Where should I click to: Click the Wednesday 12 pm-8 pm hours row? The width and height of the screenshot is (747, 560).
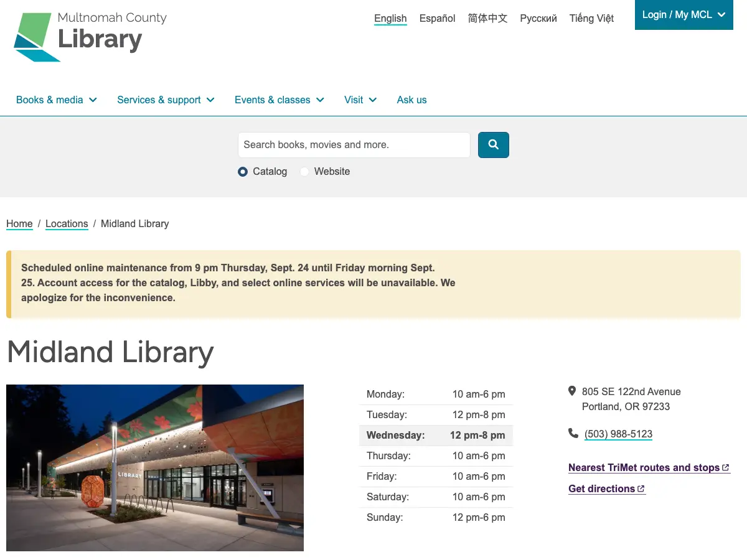[x=436, y=436]
